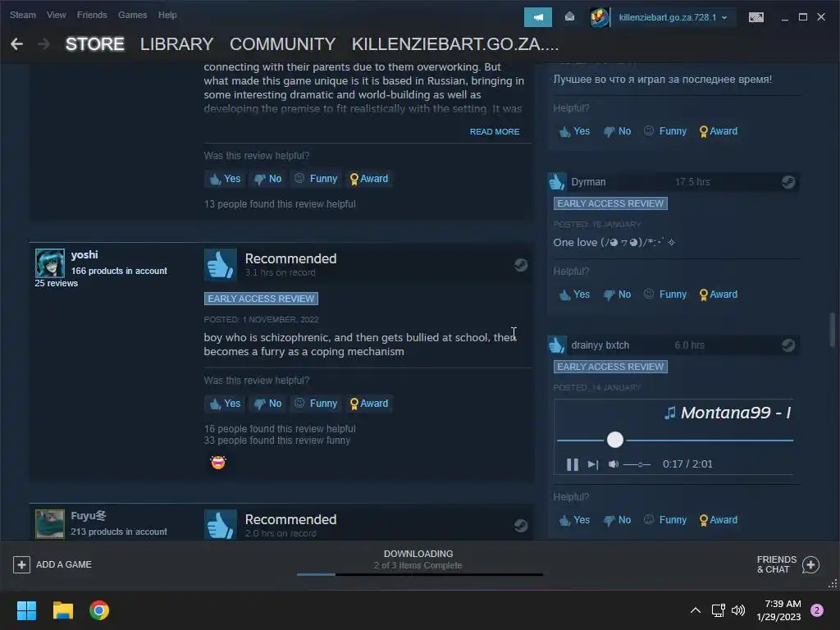Screen dimensions: 840x630
Task: Click READ MORE on the truncated review
Action: [495, 132]
